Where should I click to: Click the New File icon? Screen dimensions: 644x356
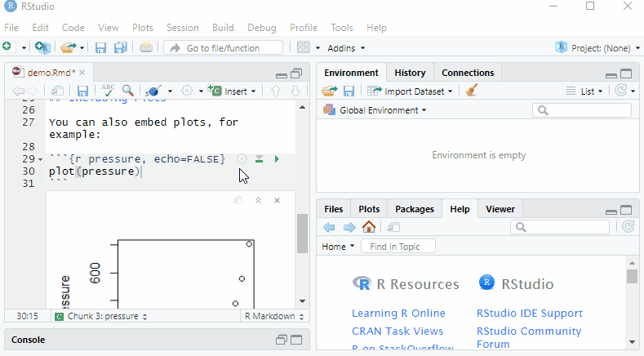(x=9, y=47)
